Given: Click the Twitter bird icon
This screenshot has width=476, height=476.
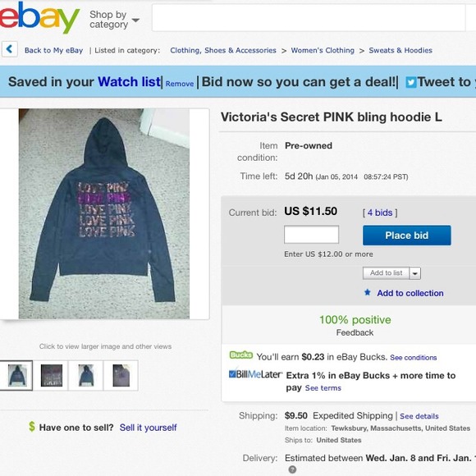Looking at the screenshot, I should coord(411,82).
